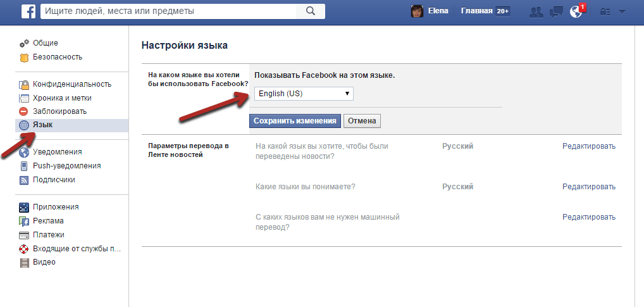Click the Push notifications phone icon

24,166
